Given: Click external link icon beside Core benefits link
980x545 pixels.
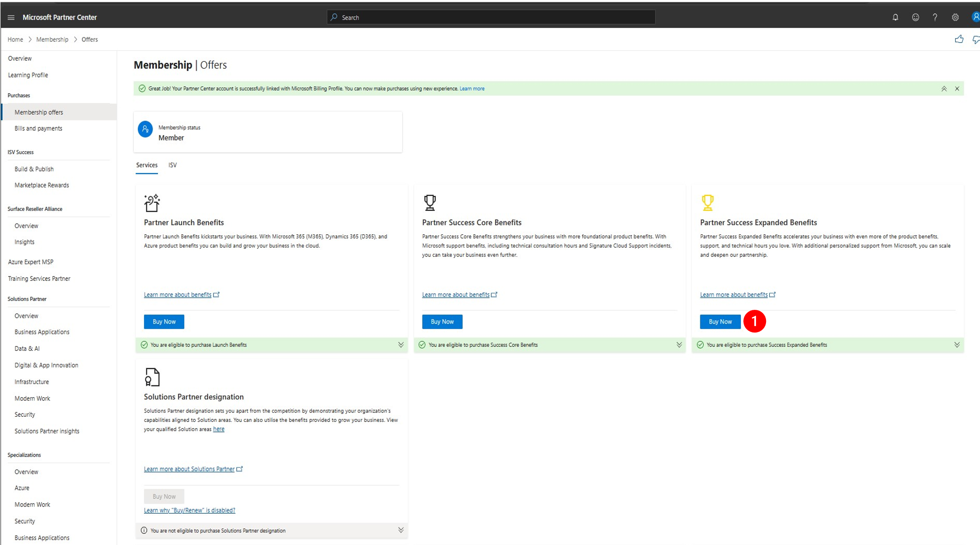Looking at the screenshot, I should [494, 295].
